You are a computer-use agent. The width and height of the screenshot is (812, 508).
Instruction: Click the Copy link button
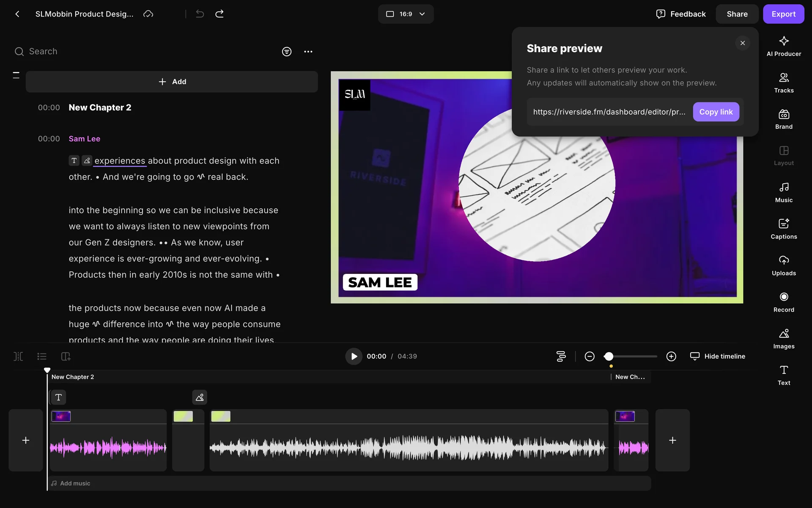[x=716, y=112]
